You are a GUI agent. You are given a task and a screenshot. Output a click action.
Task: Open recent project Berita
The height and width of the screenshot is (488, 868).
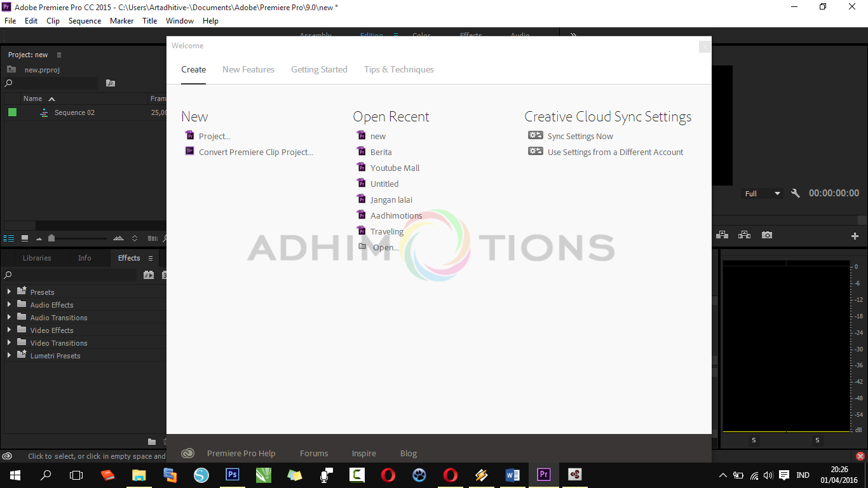pos(381,152)
